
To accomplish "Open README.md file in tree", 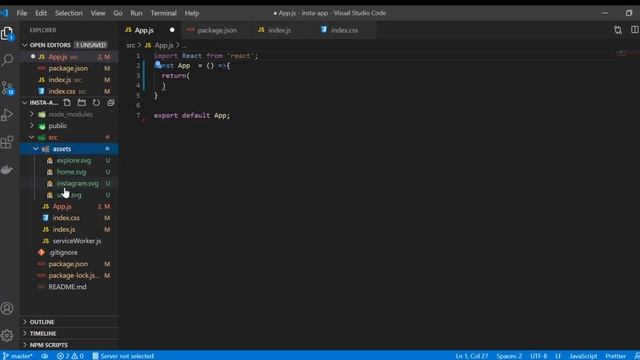I will pos(69,287).
